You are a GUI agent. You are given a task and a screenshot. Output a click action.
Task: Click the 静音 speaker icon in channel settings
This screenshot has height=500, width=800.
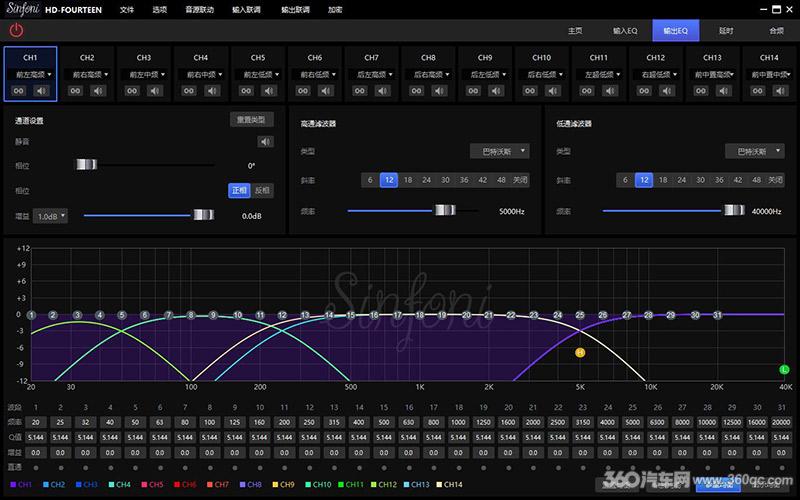[265, 141]
